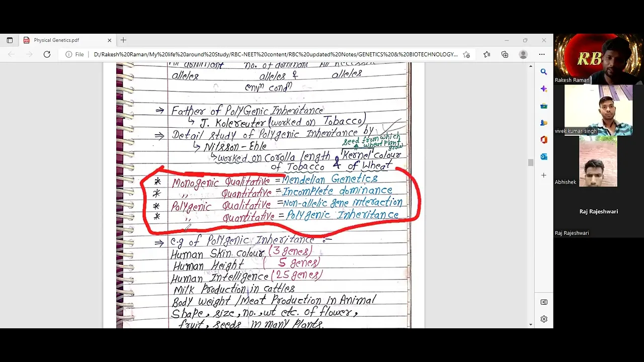The width and height of the screenshot is (644, 362).
Task: Open the tab actions menu icon
Action: (10, 40)
